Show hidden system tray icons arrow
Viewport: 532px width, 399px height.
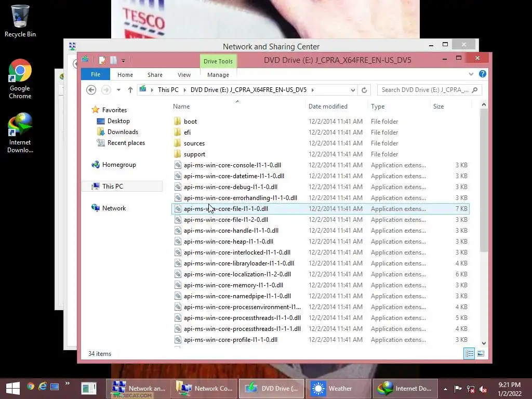(445, 389)
